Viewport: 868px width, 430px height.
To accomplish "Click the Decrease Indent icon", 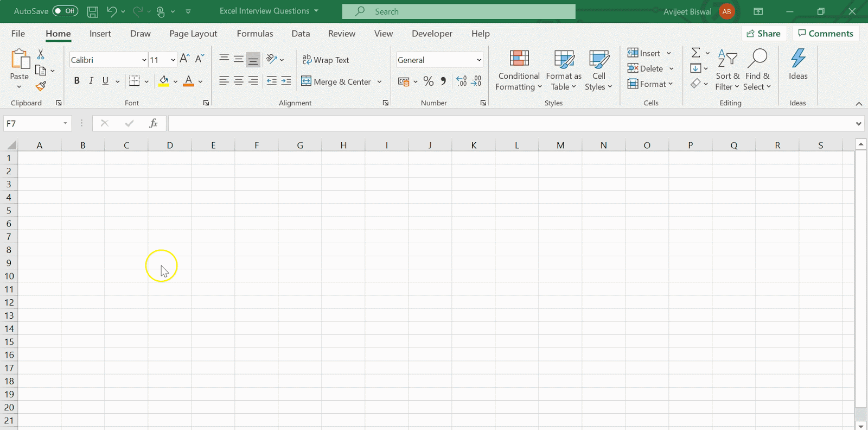I will point(271,81).
